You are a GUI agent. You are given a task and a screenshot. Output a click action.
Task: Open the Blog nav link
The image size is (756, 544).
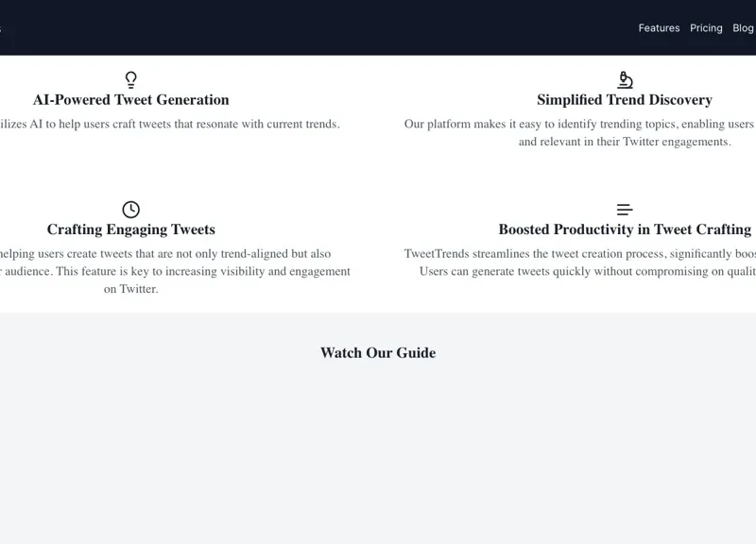[743, 28]
